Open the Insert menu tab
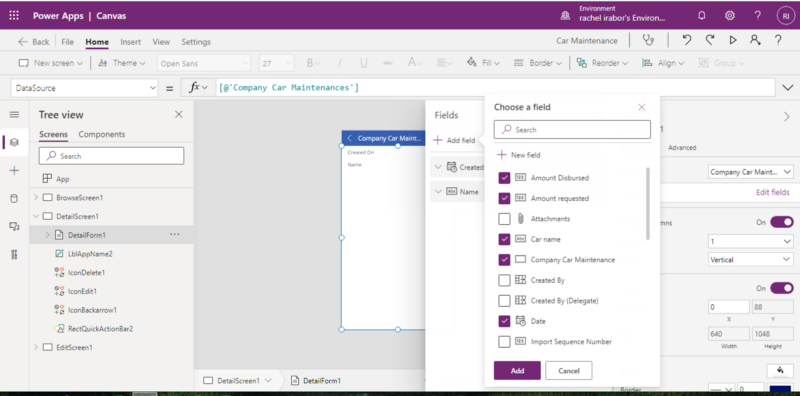800x396 pixels. click(131, 42)
